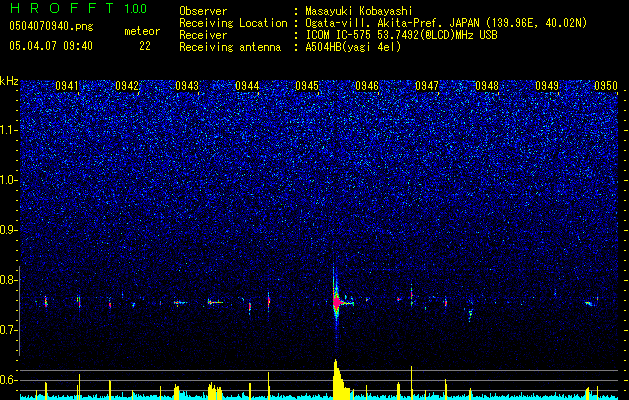629x400 pixels.
Task: Click the 0942 time marker
Action: pyautogui.click(x=127, y=86)
